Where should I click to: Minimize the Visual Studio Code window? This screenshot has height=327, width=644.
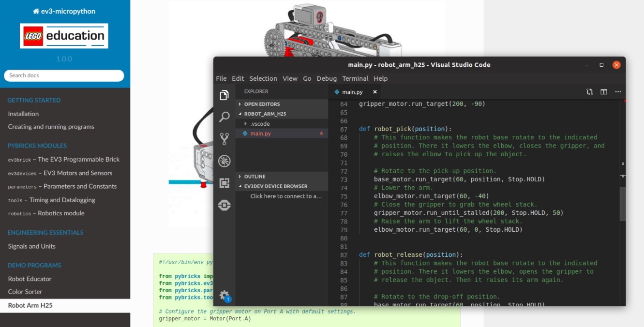587,65
